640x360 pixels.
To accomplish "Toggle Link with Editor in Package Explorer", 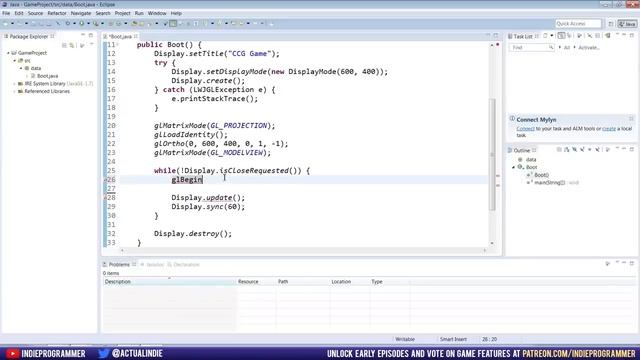I will coord(72,45).
